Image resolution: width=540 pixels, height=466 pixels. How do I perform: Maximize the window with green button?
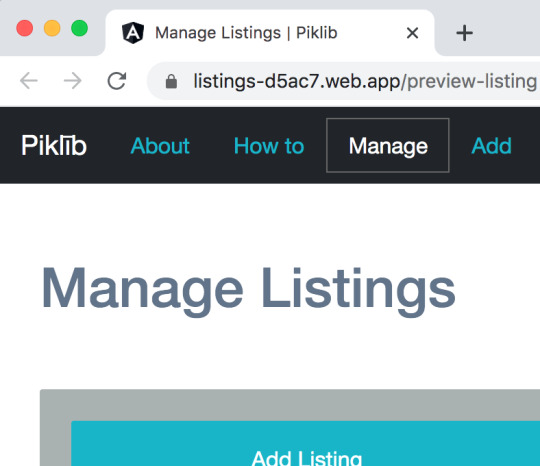point(80,28)
